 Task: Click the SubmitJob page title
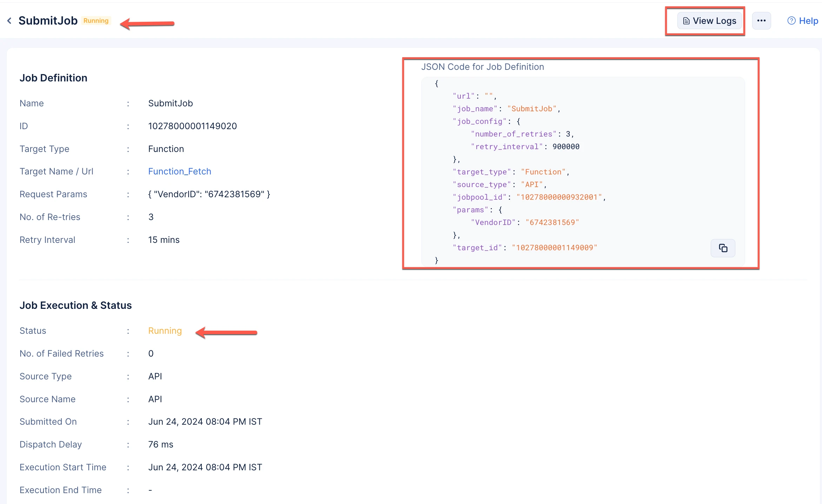point(48,21)
